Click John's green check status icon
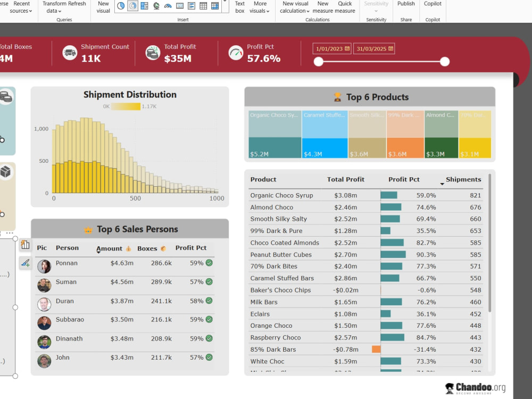 pos(209,358)
